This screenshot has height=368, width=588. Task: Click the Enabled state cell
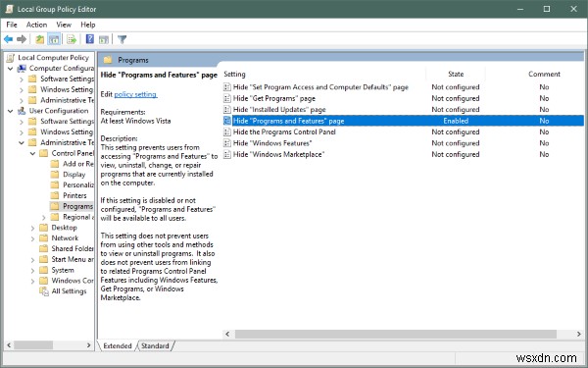(456, 121)
